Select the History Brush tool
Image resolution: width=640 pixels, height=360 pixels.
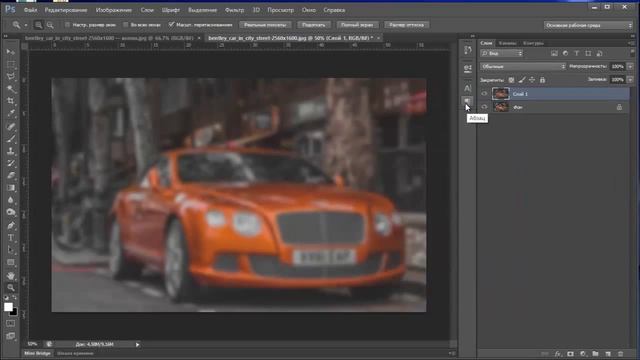click(x=11, y=163)
